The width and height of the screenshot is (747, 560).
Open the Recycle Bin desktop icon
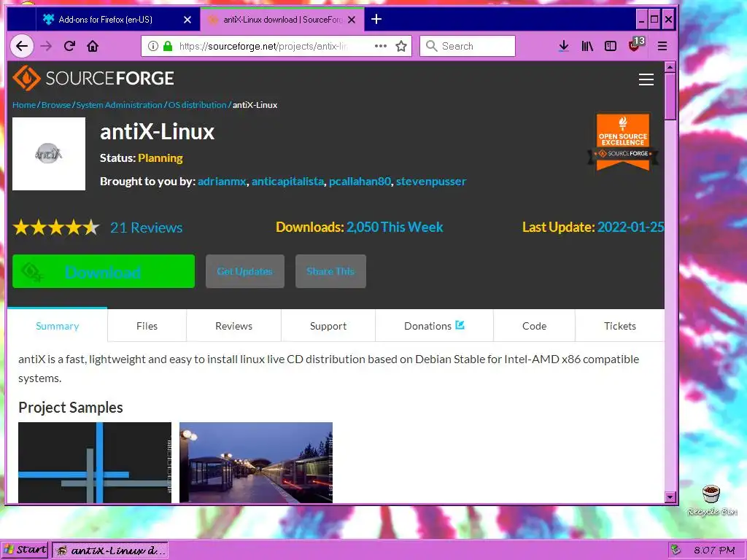click(712, 500)
